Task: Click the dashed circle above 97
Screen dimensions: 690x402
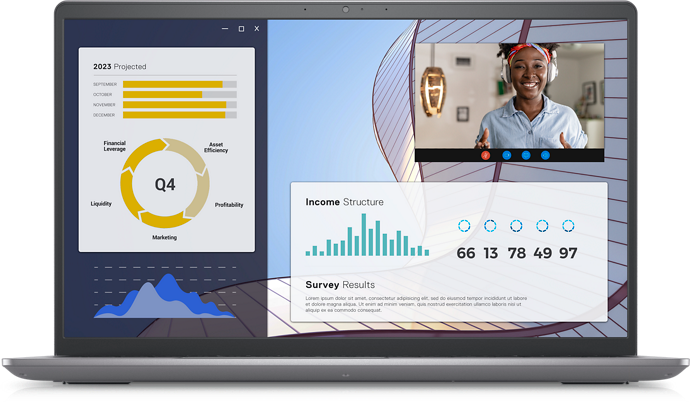Action: 568,226
